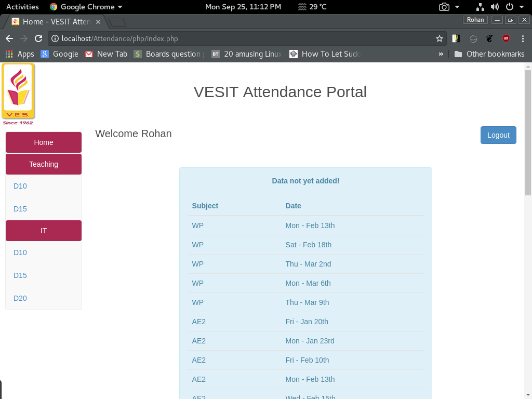Open the Boards question bookmark
The height and width of the screenshot is (399, 532).
point(169,54)
